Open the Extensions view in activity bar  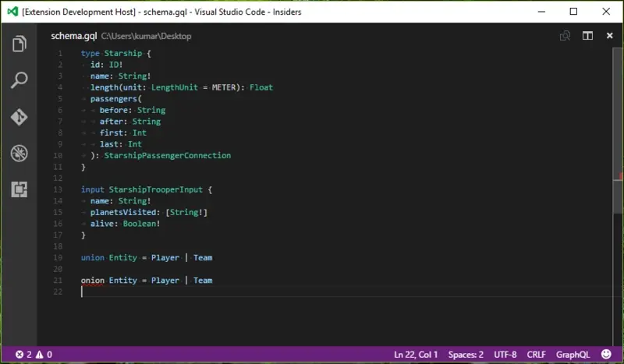point(19,189)
